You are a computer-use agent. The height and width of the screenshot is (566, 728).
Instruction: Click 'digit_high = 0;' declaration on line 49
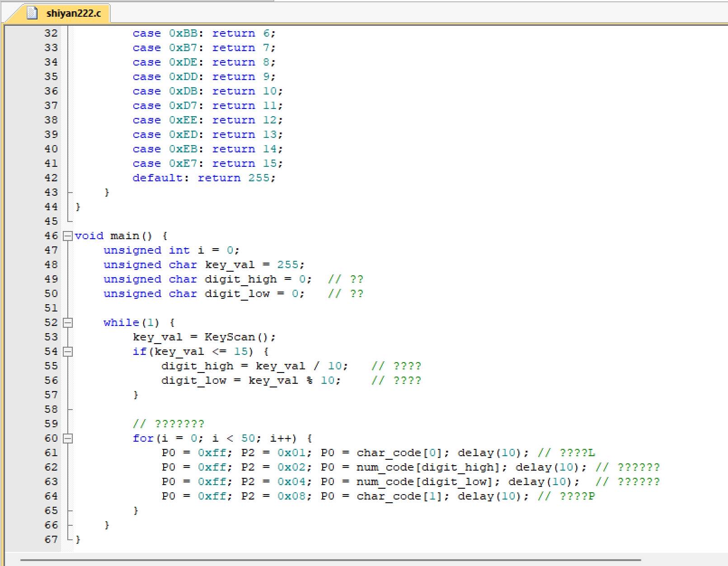[x=258, y=279]
